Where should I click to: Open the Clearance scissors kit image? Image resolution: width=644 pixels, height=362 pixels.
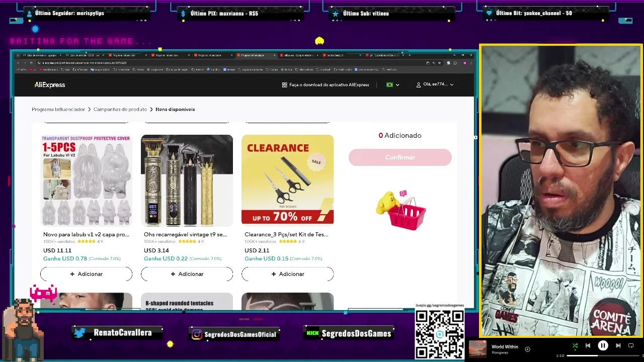point(287,179)
